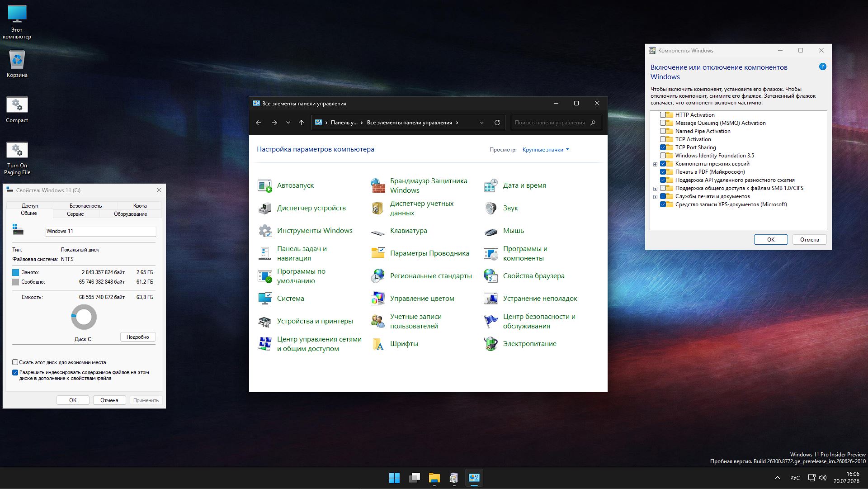Open Устранение неполадок icon
The width and height of the screenshot is (868, 489).
(491, 299)
